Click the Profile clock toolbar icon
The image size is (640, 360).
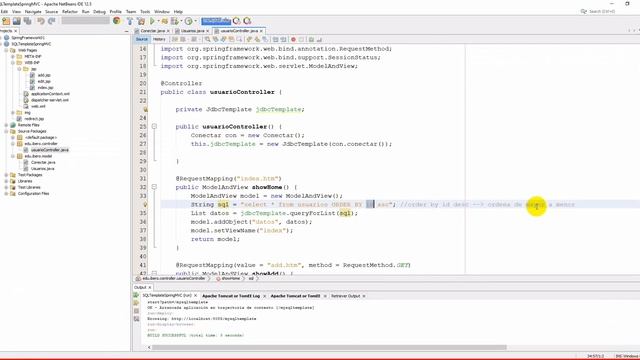coord(189,21)
